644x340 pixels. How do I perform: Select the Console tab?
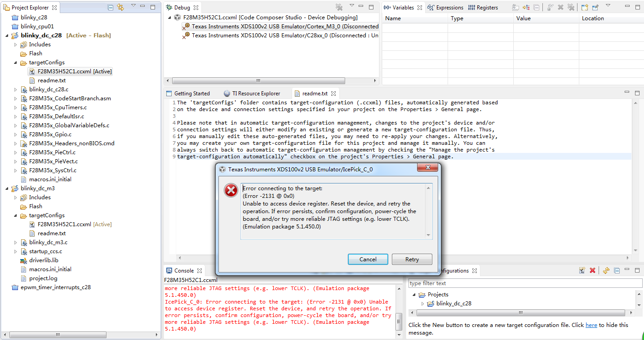pos(180,271)
